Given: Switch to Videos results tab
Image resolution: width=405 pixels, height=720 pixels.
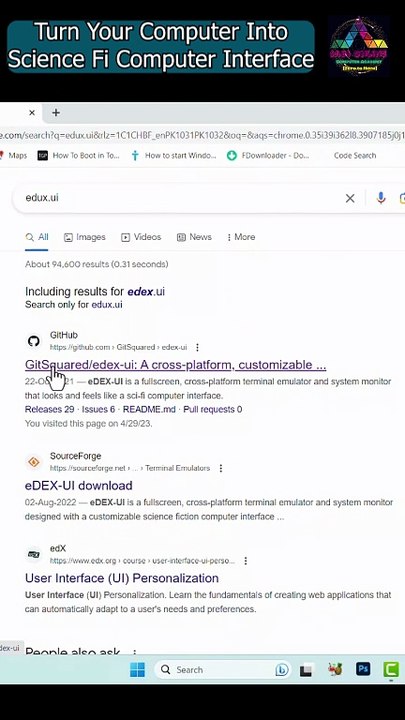Looking at the screenshot, I should (141, 237).
